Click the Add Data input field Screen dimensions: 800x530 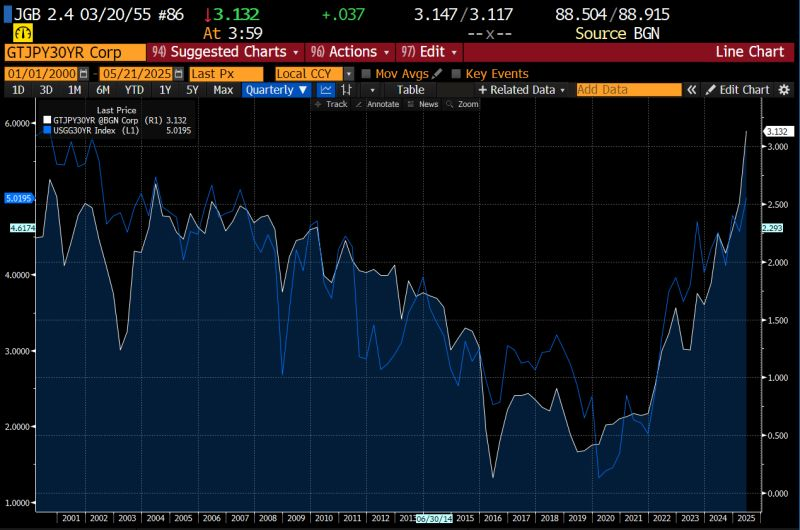[629, 90]
